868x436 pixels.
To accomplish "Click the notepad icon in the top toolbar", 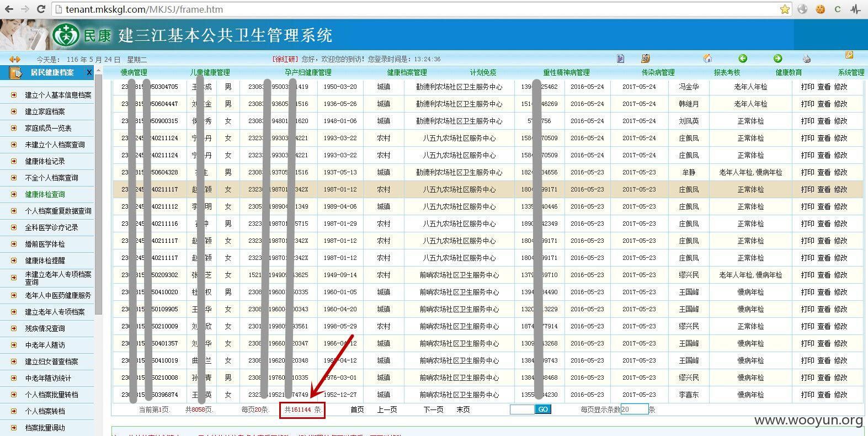I will click(645, 59).
